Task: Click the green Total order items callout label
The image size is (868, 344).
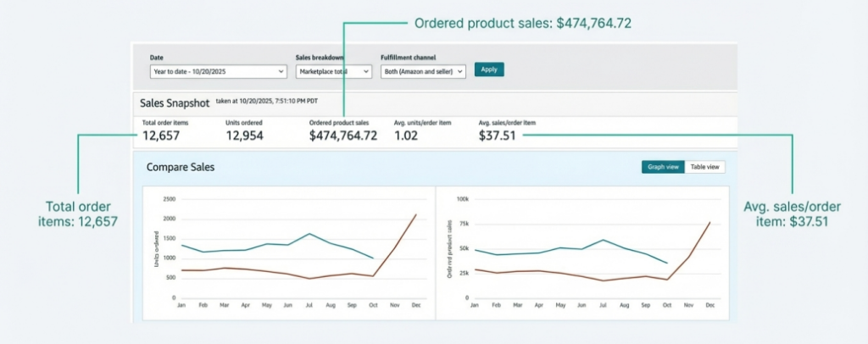Action: point(79,214)
